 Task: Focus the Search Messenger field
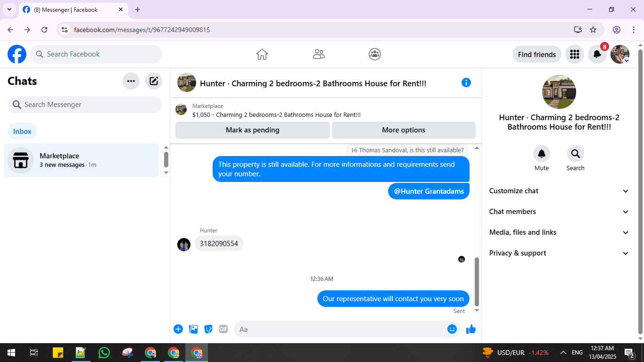point(85,105)
